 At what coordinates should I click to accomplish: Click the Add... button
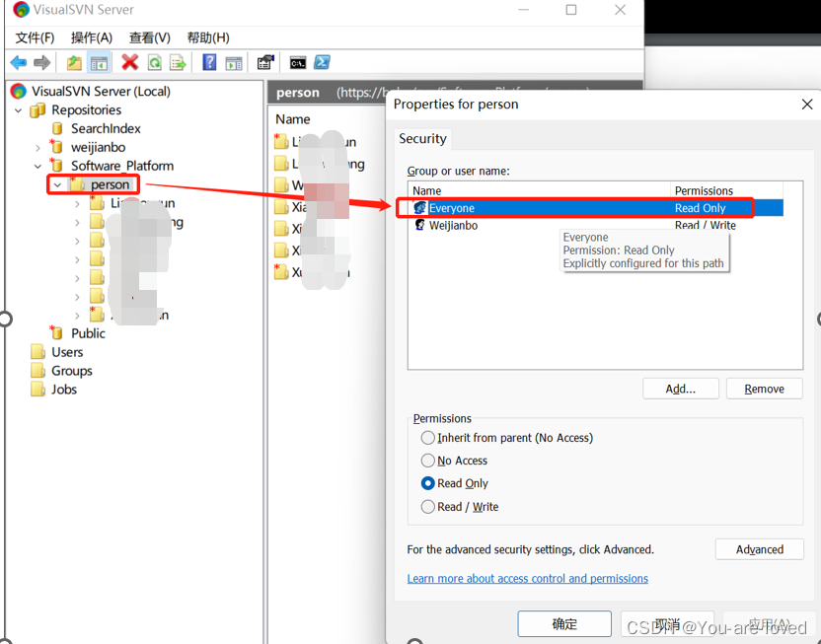[x=681, y=389]
